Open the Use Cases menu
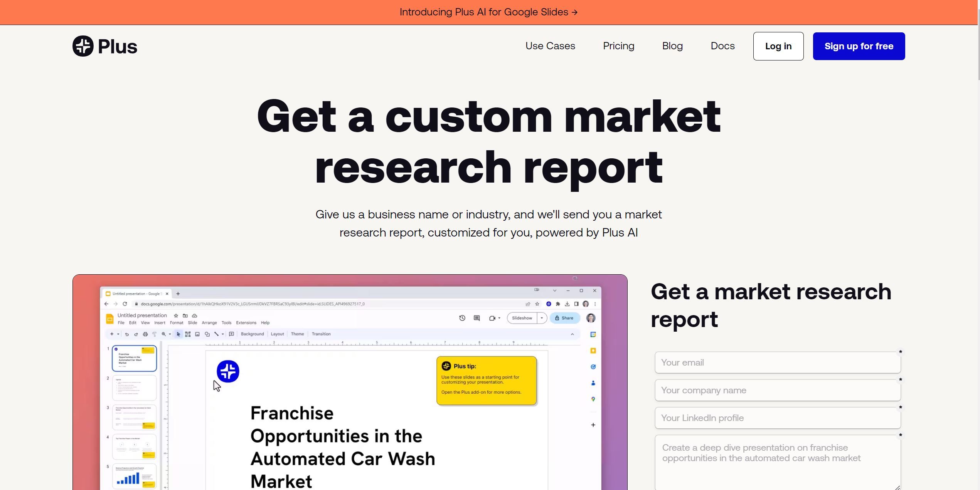The image size is (980, 490). (x=550, y=46)
